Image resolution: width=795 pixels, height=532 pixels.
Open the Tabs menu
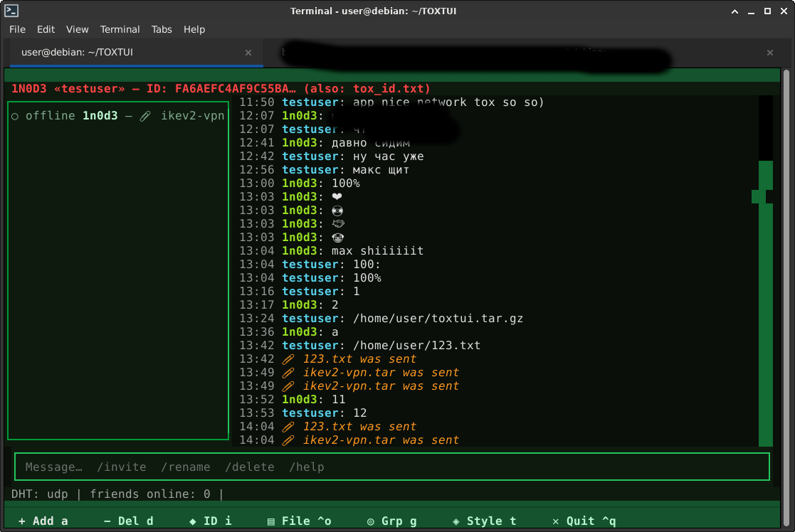point(162,29)
